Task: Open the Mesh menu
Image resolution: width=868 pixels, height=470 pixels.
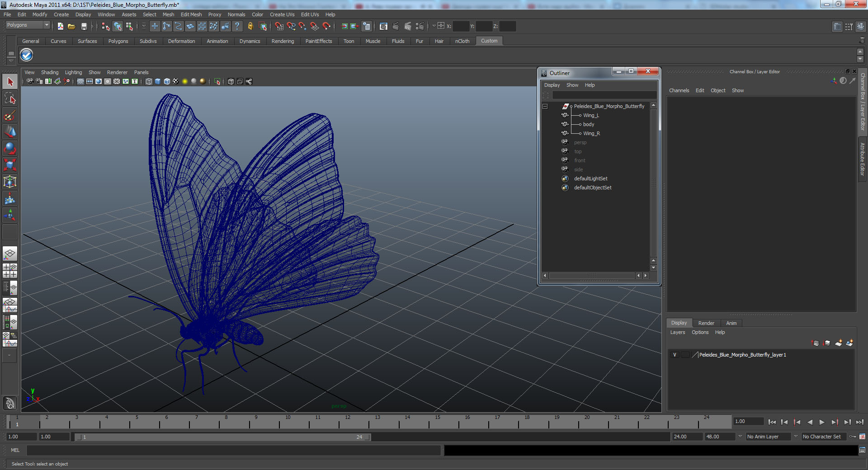Action: (x=168, y=14)
